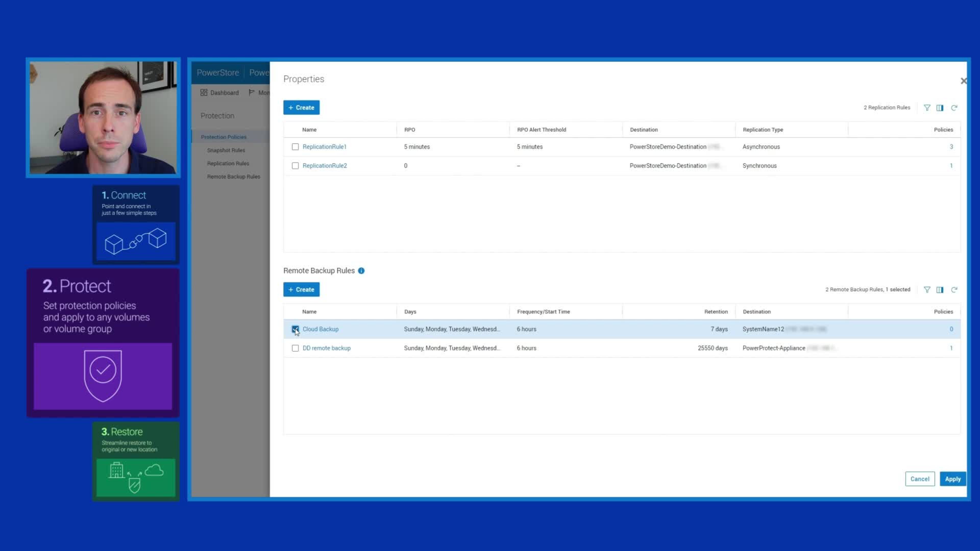Refresh the Remote Backup Rules list

click(954, 289)
